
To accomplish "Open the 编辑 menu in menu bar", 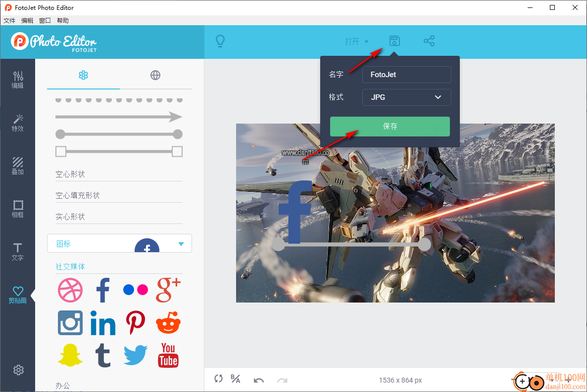I will pos(27,21).
